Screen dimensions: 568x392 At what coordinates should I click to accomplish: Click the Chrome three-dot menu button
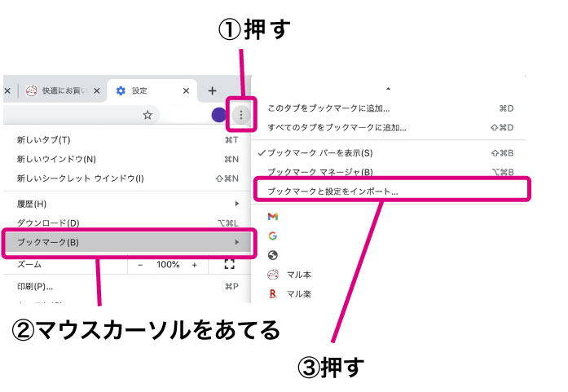pyautogui.click(x=241, y=116)
